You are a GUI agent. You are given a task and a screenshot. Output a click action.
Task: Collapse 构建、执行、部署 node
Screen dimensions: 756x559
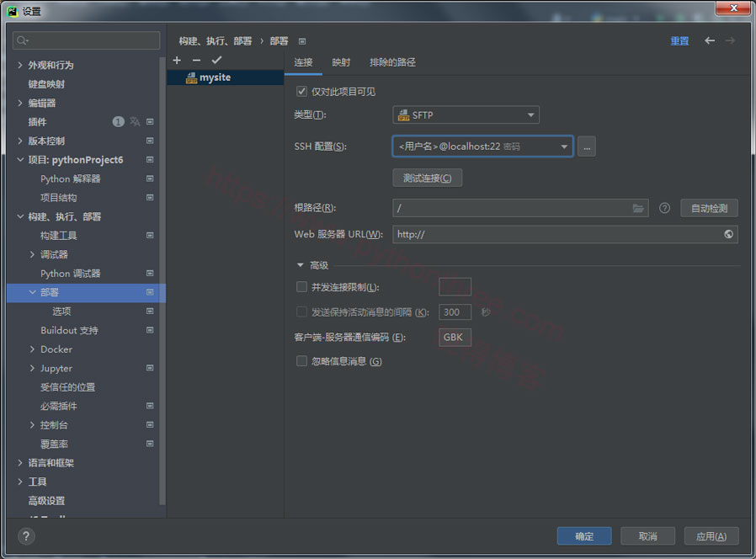click(x=19, y=216)
